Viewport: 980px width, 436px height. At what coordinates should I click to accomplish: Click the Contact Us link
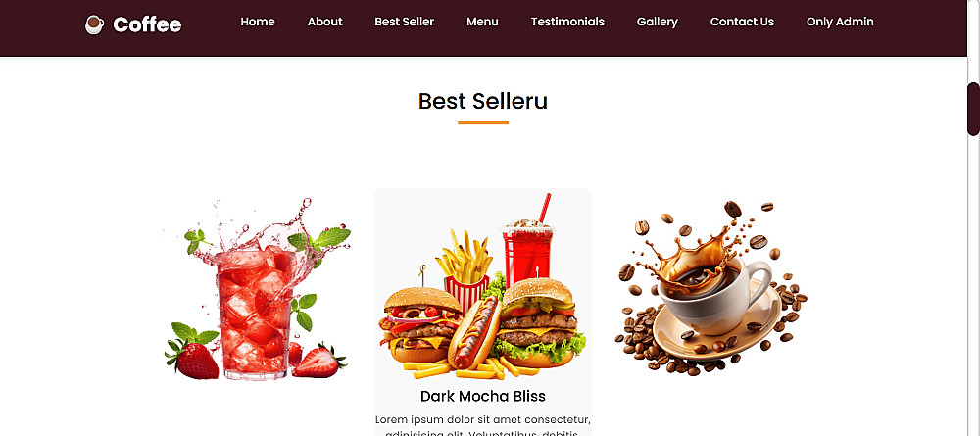[742, 22]
